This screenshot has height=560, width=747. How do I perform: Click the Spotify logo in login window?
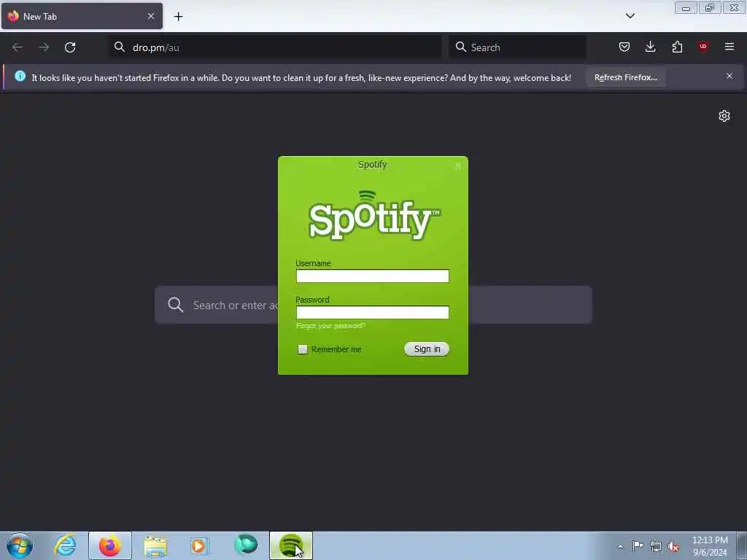pyautogui.click(x=374, y=216)
